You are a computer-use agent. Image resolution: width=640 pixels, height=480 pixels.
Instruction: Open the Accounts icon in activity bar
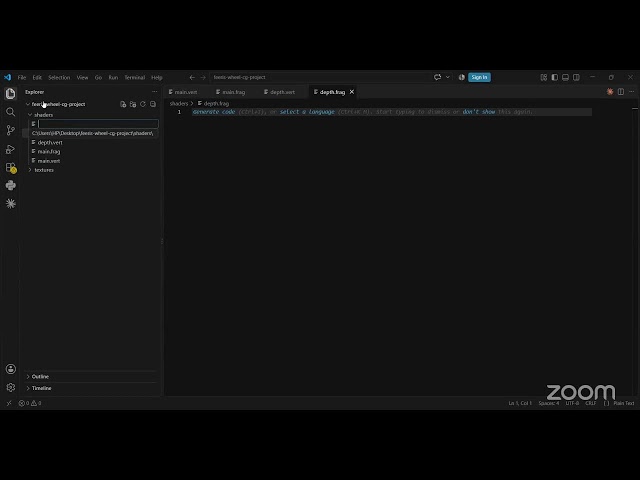tap(11, 369)
